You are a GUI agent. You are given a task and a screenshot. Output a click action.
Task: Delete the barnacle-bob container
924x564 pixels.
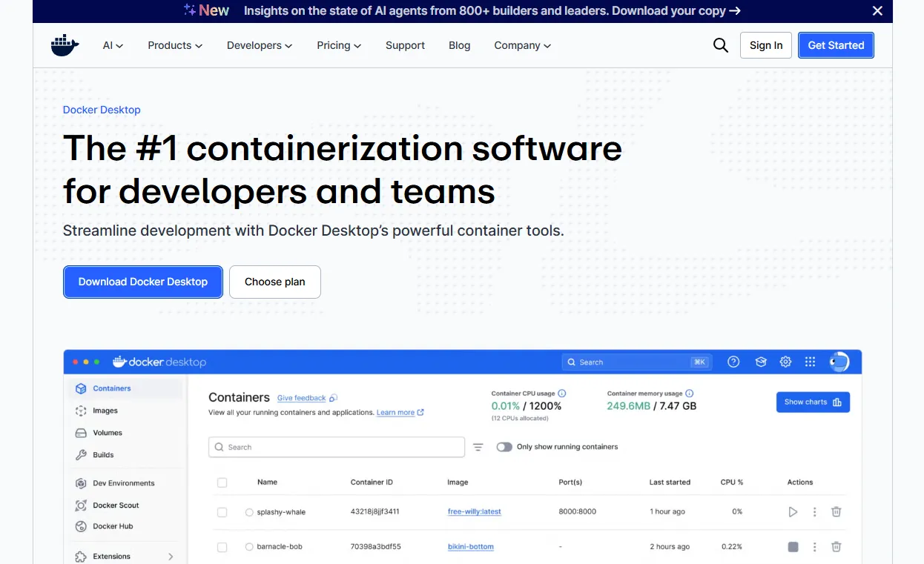tap(836, 547)
